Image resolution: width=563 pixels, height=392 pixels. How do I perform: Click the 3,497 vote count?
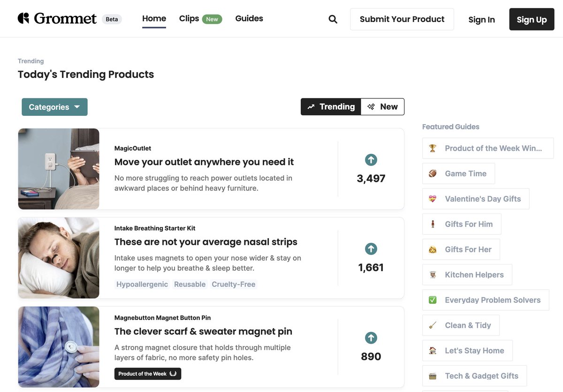[371, 179]
